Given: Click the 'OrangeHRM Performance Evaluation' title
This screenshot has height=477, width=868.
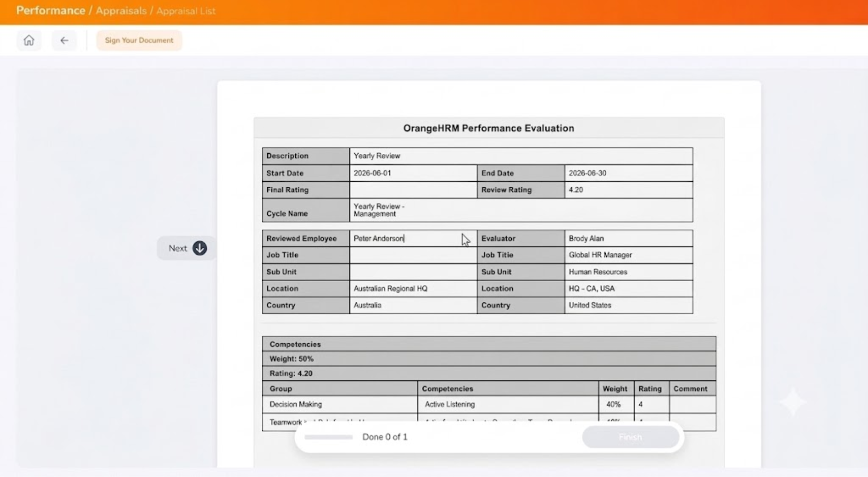Looking at the screenshot, I should click(489, 128).
